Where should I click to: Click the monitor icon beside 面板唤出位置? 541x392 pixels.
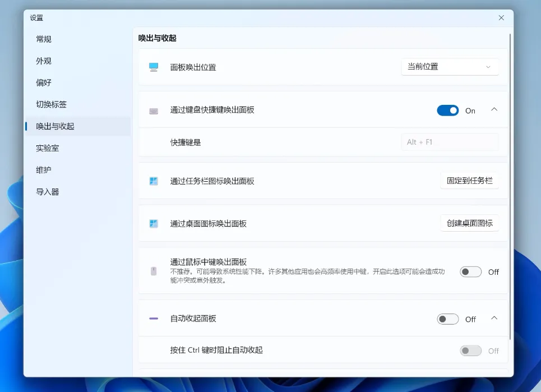[x=154, y=67]
